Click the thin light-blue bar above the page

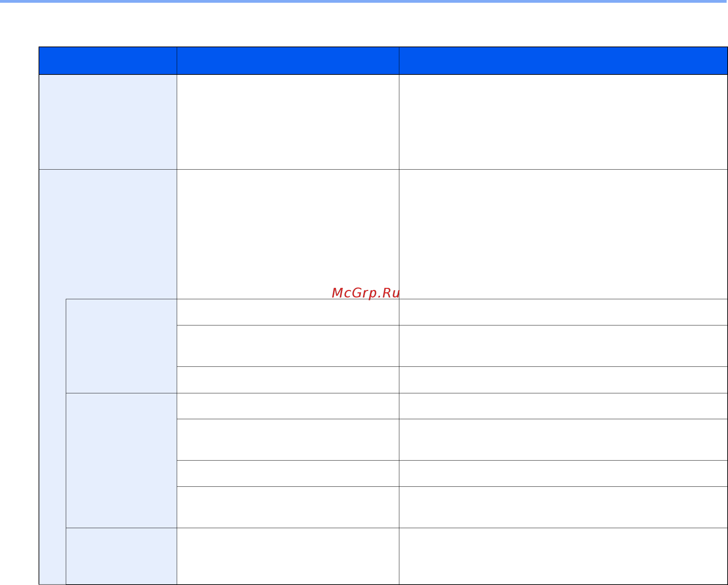pyautogui.click(x=364, y=1)
